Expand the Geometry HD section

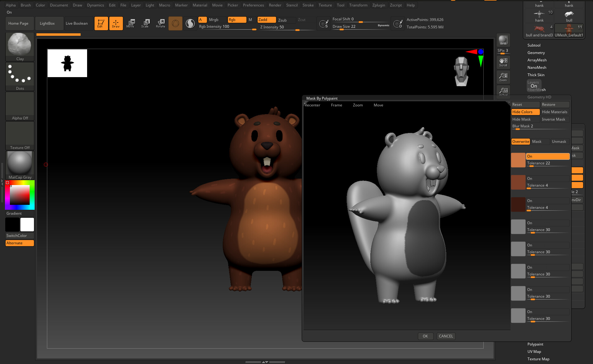click(539, 97)
